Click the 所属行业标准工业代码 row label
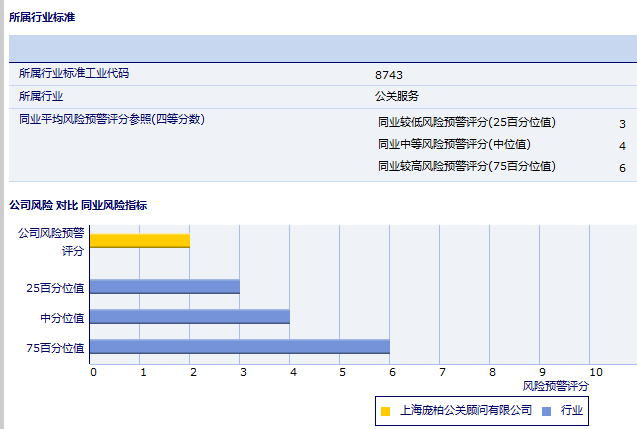Screen dimensions: 637x429 coord(74,74)
